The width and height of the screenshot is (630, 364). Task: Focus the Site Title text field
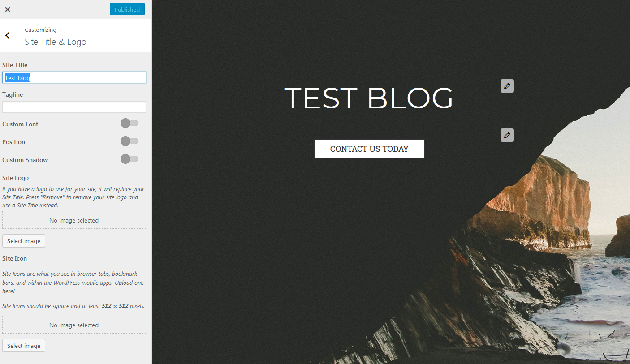pyautogui.click(x=74, y=77)
